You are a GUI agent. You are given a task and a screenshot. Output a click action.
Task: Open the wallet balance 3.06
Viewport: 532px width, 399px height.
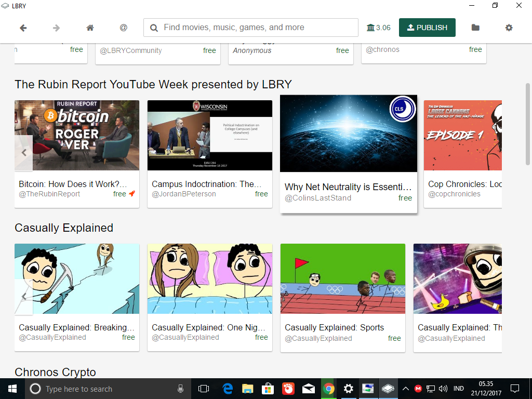[379, 28]
